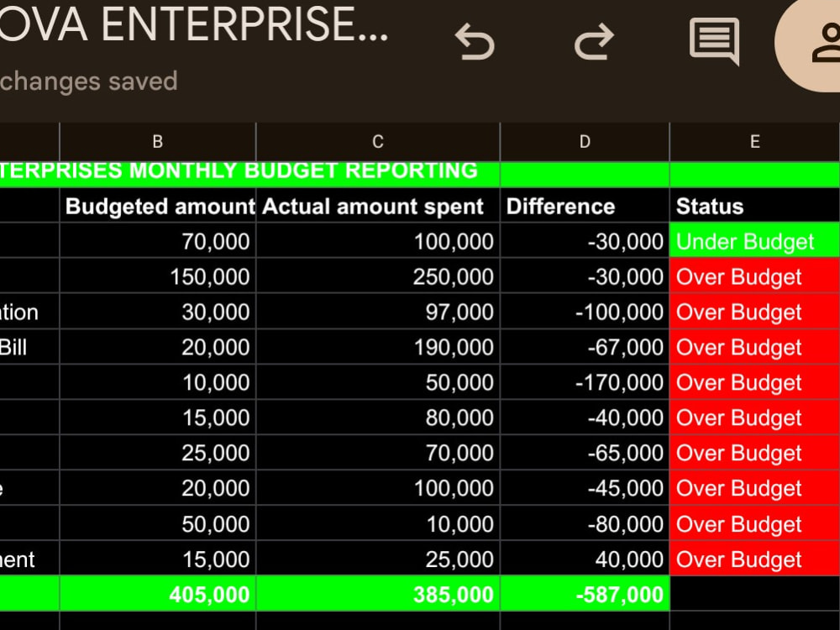Select actual amount cell 80,000
Viewport: 840px width, 630px height.
point(378,417)
